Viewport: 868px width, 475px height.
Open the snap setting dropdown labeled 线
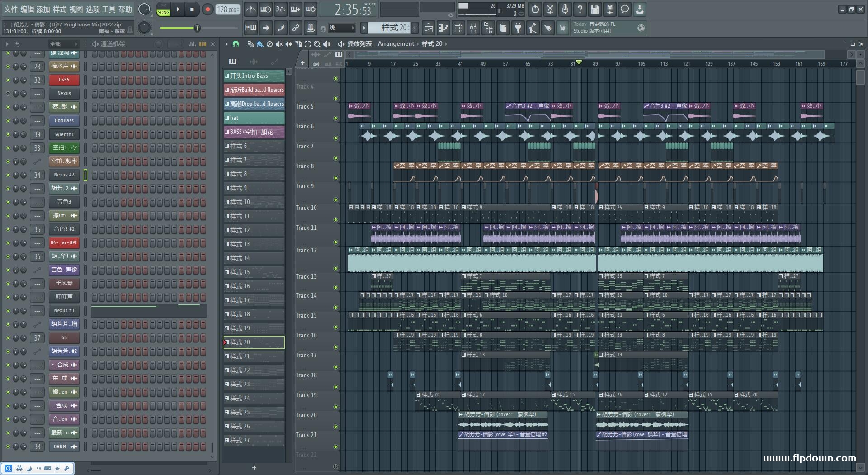coord(341,28)
